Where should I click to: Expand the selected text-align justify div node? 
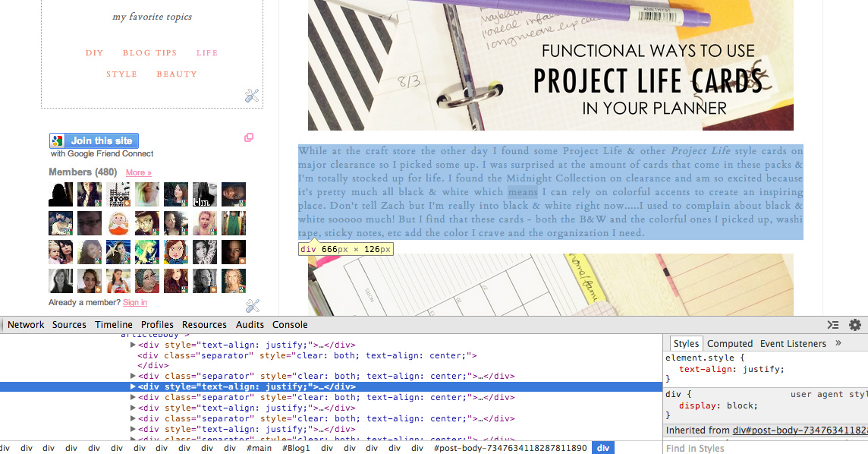[133, 387]
